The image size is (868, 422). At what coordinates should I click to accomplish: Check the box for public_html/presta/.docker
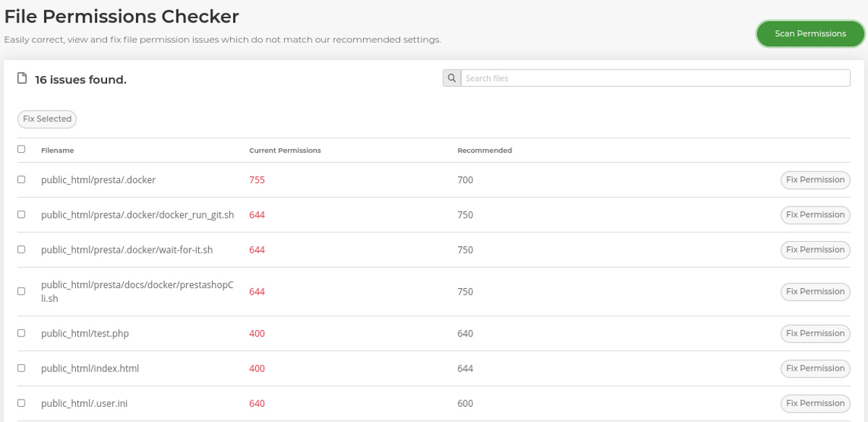coord(21,180)
